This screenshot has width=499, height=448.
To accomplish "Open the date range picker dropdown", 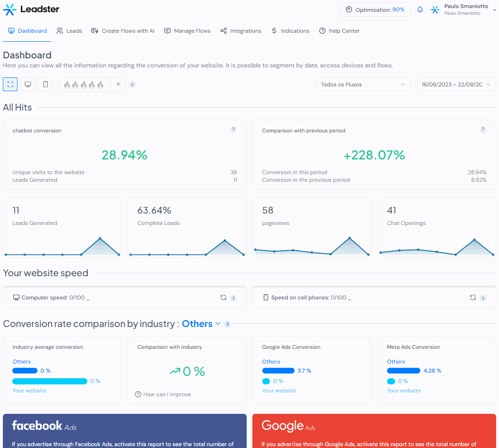I will coord(456,84).
